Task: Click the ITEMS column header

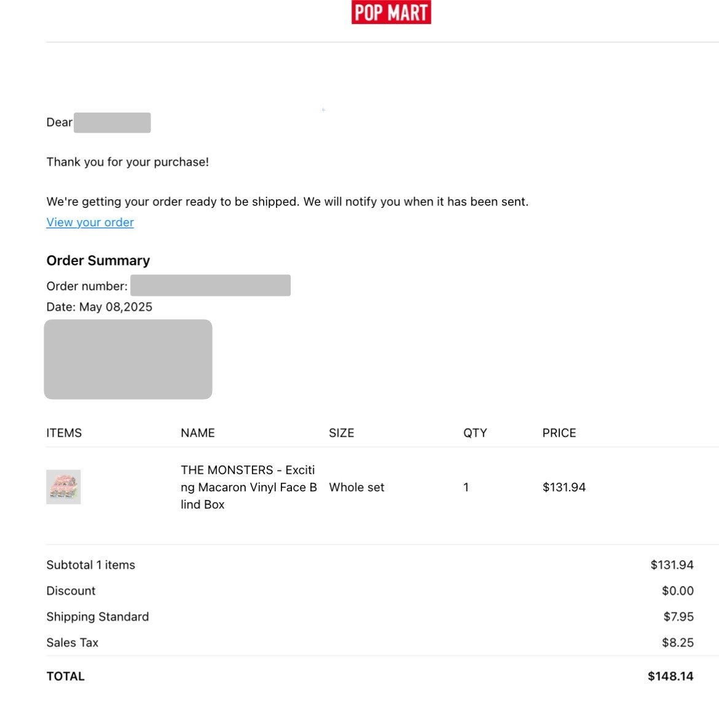Action: coord(64,433)
